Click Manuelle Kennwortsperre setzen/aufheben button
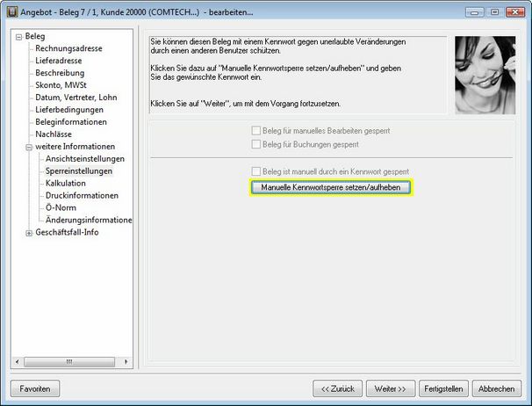 331,187
